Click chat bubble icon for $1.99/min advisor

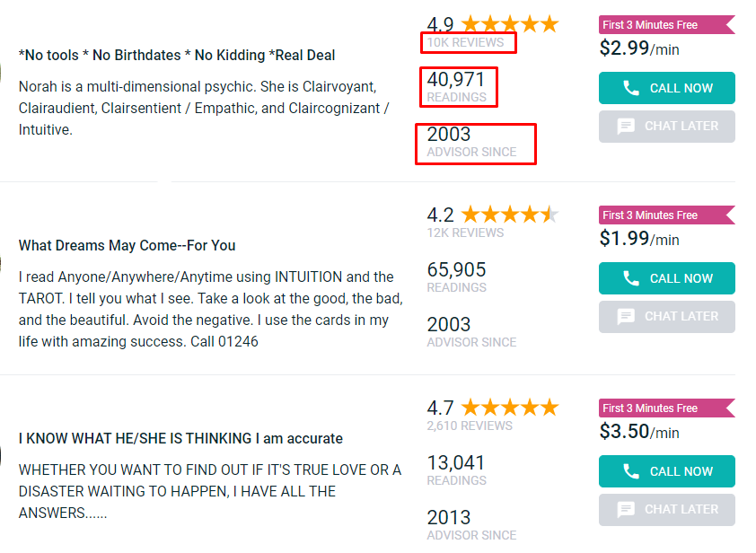(x=626, y=317)
